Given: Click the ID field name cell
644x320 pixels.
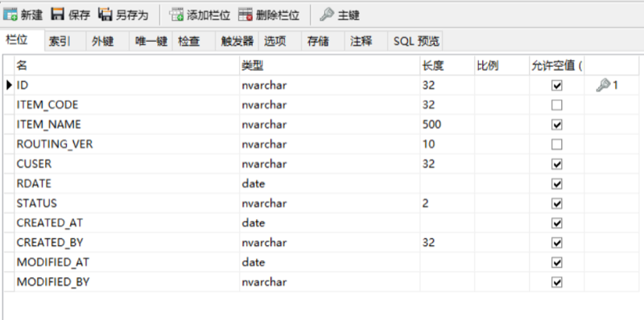Looking at the screenshot, I should click(127, 85).
